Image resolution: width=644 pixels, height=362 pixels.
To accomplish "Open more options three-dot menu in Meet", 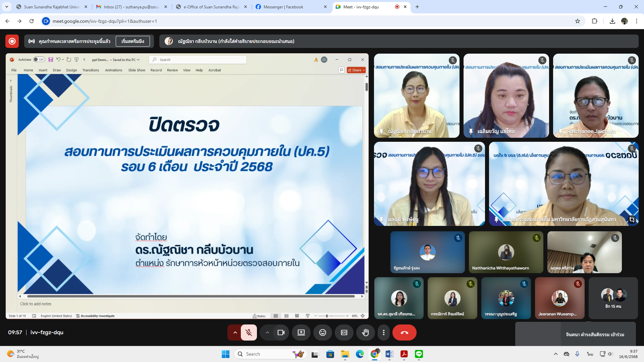I will pos(383,333).
